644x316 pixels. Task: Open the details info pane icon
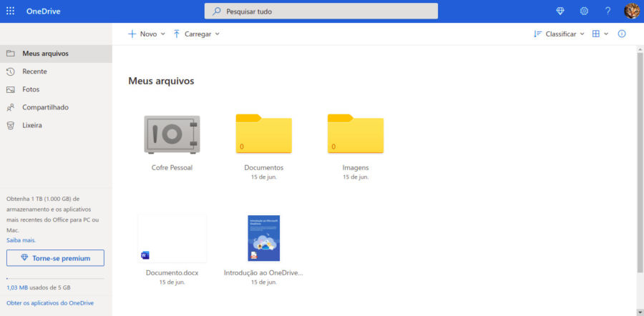tap(622, 34)
